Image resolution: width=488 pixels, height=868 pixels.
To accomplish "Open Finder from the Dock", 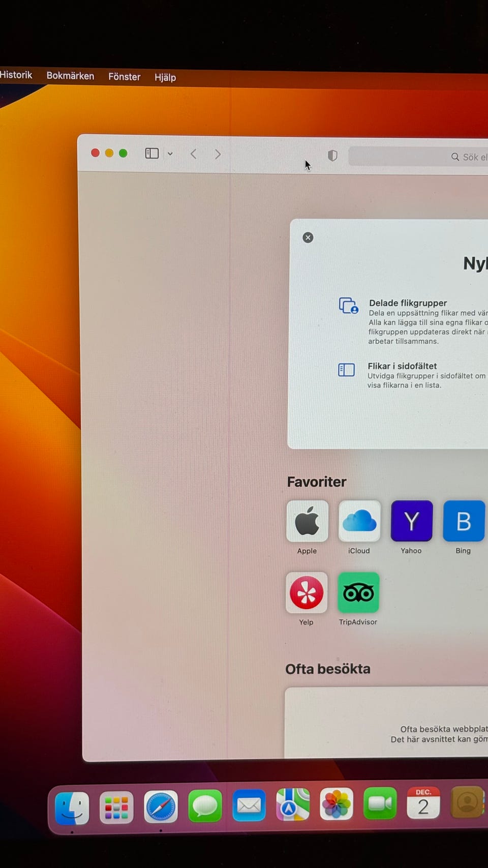I will [72, 808].
